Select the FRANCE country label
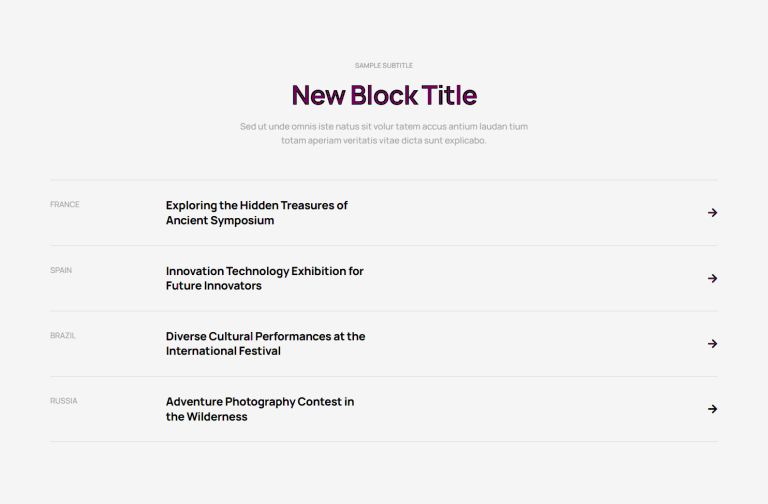The image size is (768, 504). [x=65, y=204]
